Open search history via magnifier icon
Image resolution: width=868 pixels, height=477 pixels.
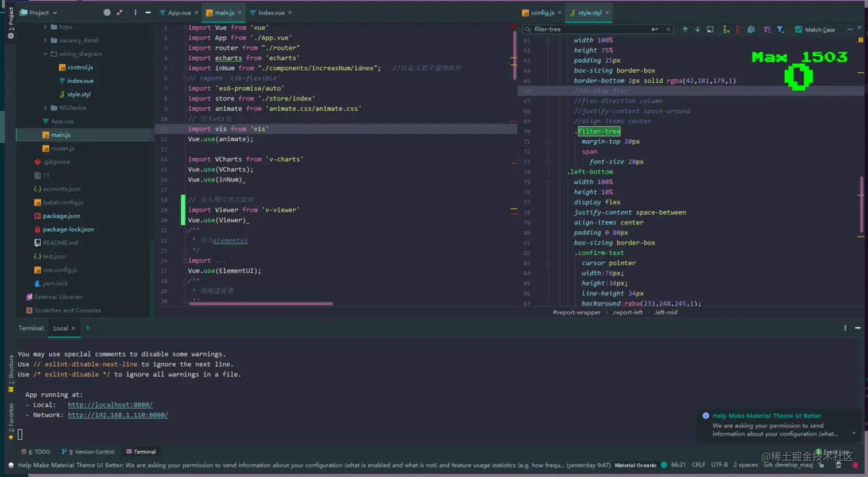coord(528,29)
